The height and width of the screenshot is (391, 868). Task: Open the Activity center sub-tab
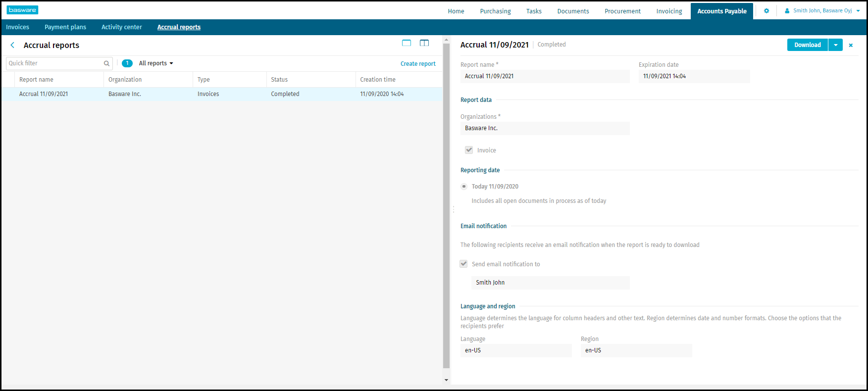tap(122, 27)
